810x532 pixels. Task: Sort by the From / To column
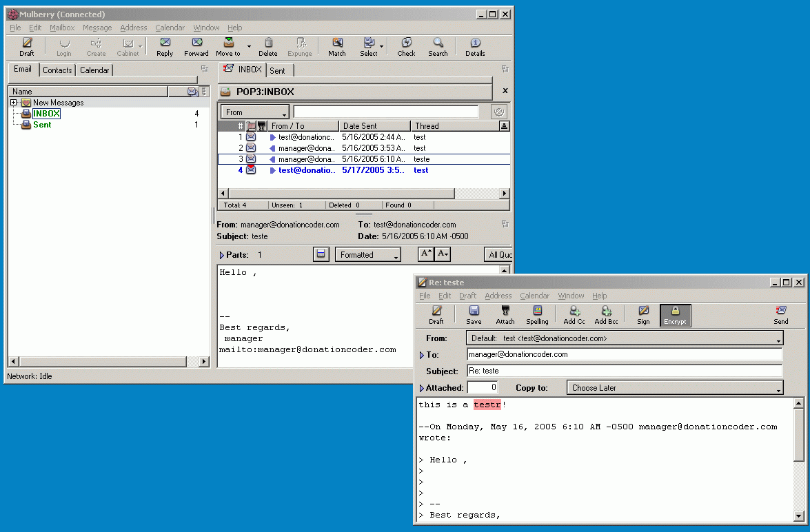point(303,126)
